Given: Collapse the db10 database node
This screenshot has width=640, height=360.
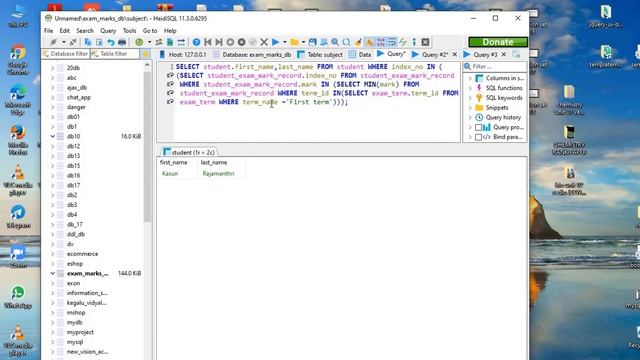Looking at the screenshot, I should (x=53, y=136).
